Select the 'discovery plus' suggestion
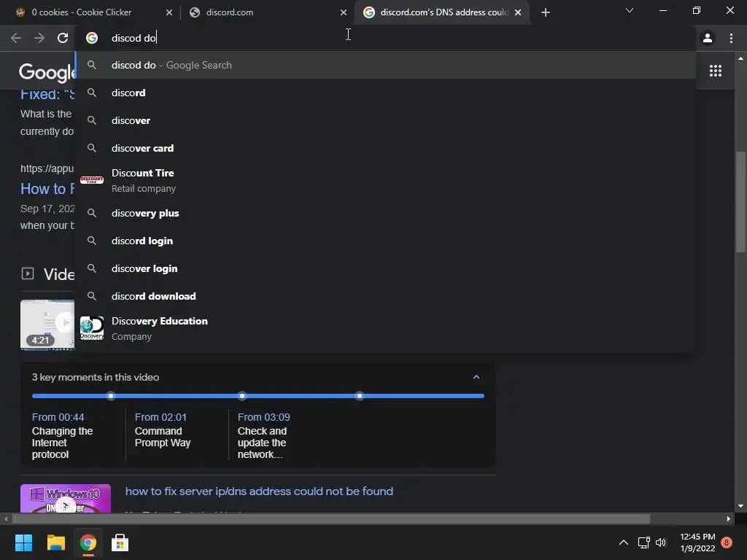The image size is (747, 560). click(385, 214)
